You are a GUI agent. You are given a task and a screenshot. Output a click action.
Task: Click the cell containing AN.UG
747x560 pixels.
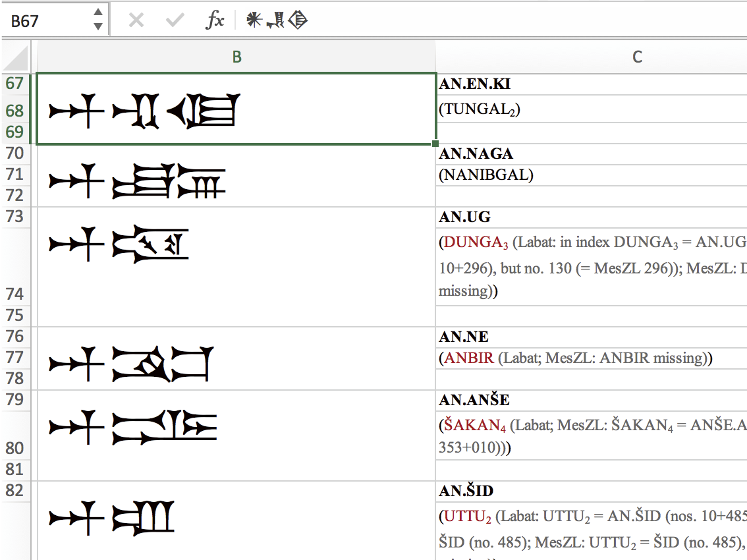point(592,217)
